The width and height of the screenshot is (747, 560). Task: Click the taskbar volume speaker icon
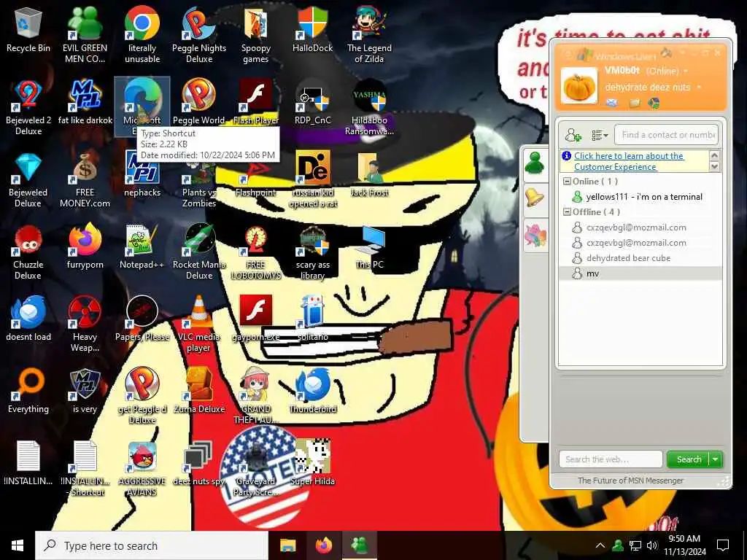coord(652,545)
